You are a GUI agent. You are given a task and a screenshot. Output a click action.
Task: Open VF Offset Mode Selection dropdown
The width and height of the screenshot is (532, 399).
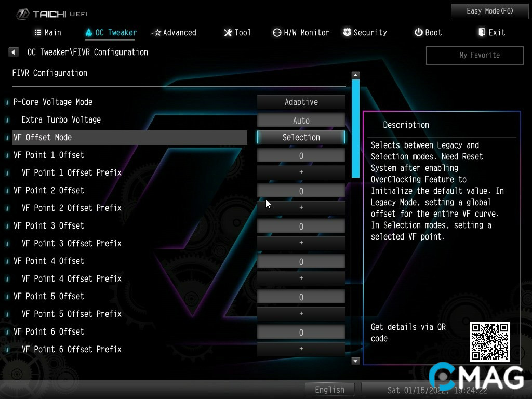pos(301,138)
